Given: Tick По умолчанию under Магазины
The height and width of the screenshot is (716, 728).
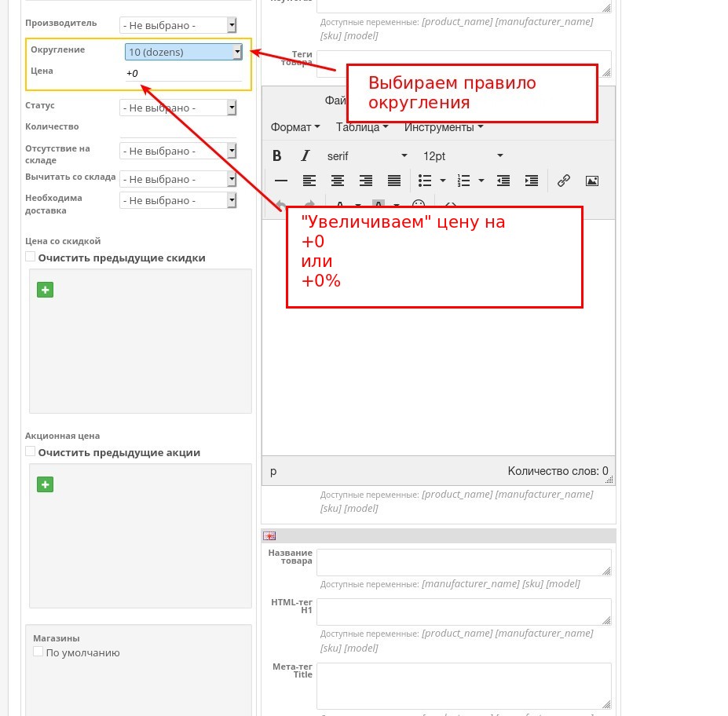Looking at the screenshot, I should (x=38, y=652).
